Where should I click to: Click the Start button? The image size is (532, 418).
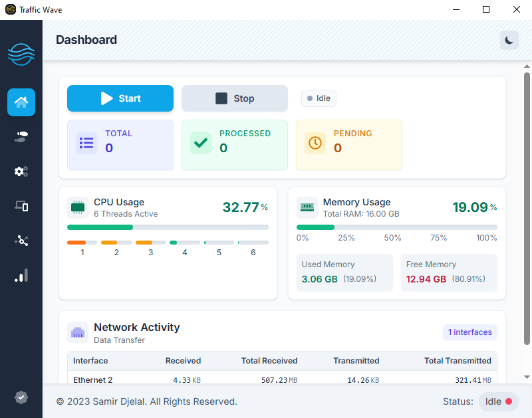pyautogui.click(x=120, y=98)
